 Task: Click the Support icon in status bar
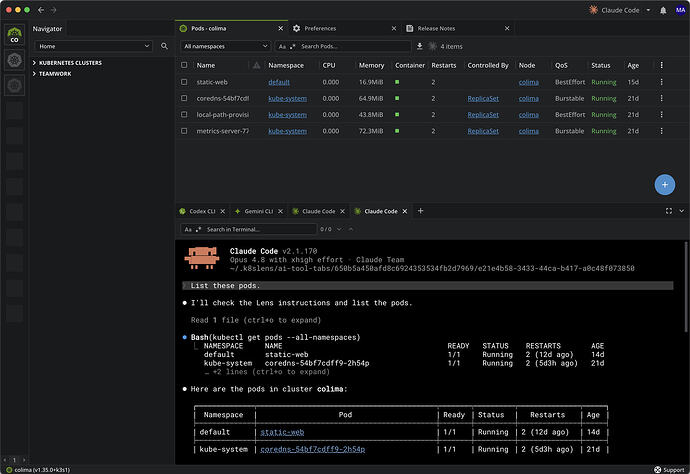(x=657, y=470)
